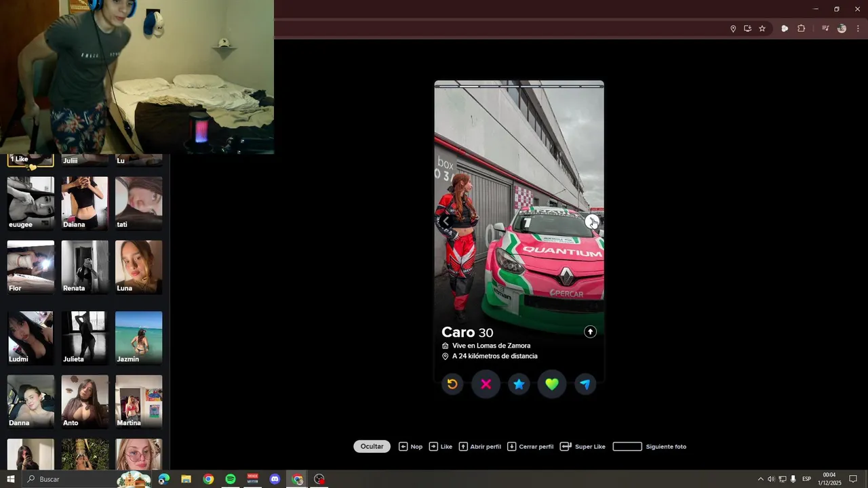
Task: Click the location pin icon in address bar
Action: [x=733, y=28]
